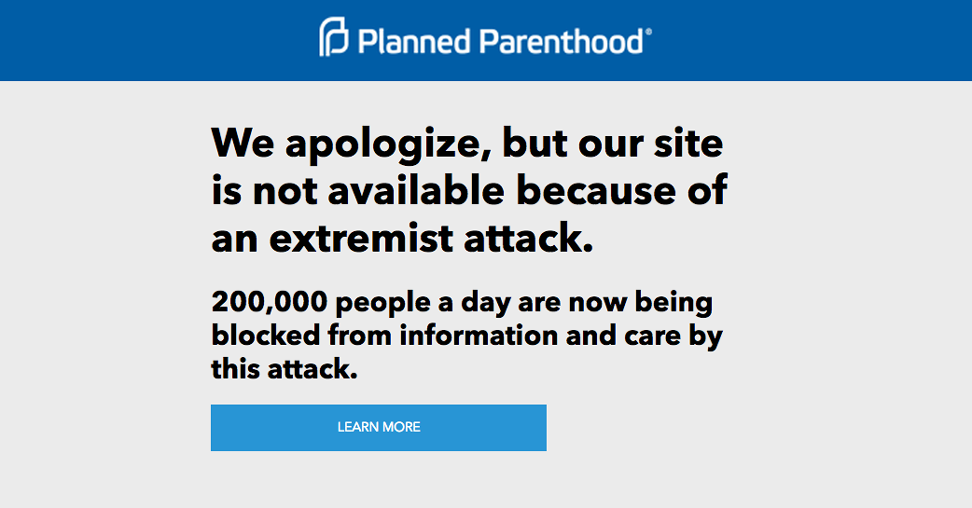Click the "200,000" figure in the subheading
Viewport: 972px width, 508px height.
point(268,302)
